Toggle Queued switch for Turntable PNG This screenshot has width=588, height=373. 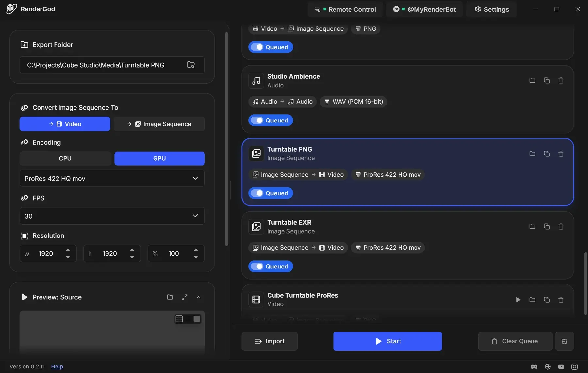[x=270, y=193]
